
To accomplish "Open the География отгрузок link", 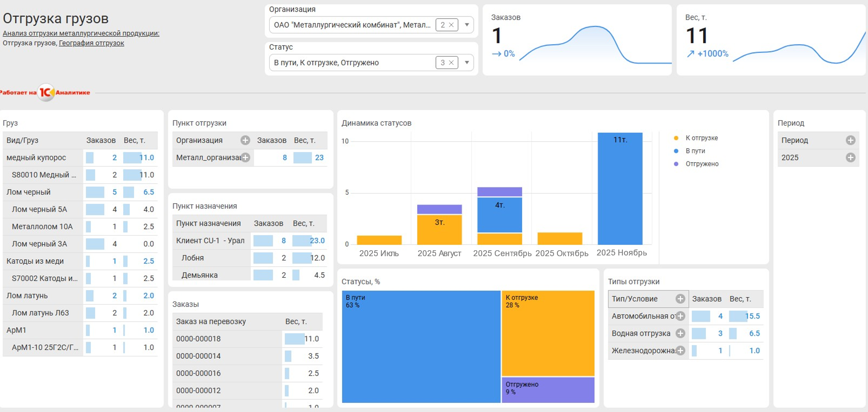I will tap(91, 43).
